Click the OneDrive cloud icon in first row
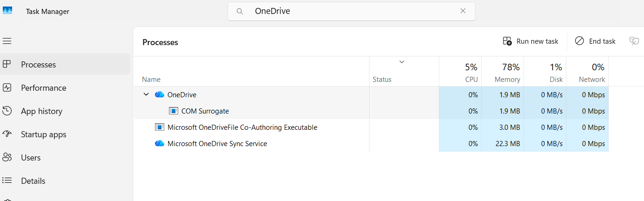 coord(160,95)
